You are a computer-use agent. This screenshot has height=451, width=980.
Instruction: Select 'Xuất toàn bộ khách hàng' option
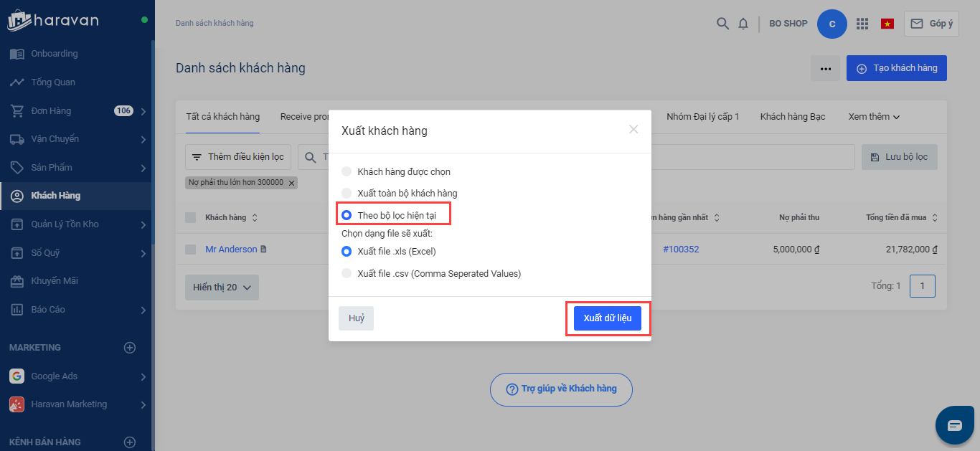[x=347, y=193]
